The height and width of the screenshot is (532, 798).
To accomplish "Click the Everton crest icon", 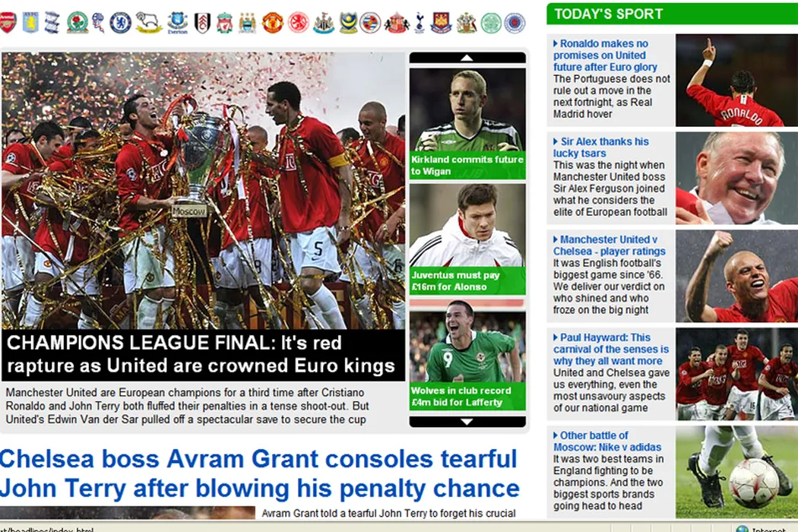I will 177,23.
